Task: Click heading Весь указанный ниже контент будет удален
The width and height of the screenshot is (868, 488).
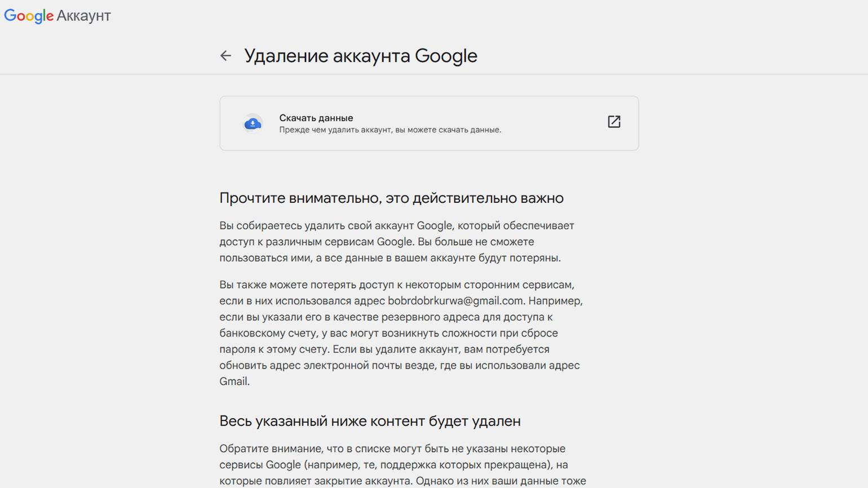Action: 370,421
